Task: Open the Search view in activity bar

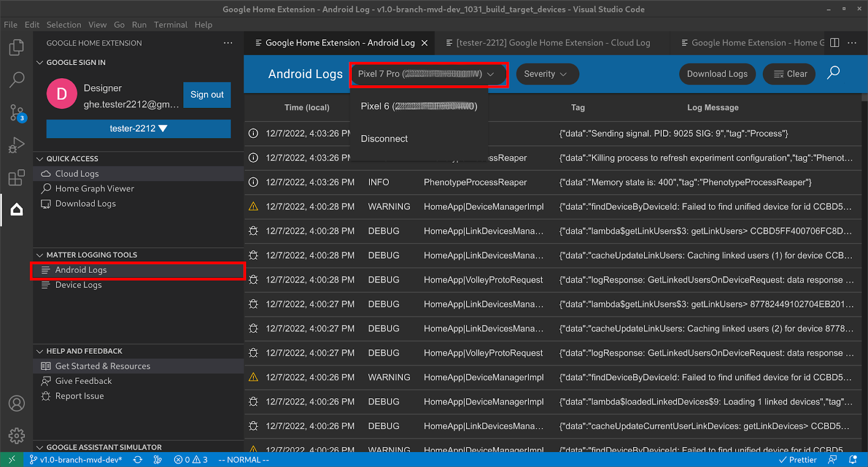Action: click(x=16, y=80)
